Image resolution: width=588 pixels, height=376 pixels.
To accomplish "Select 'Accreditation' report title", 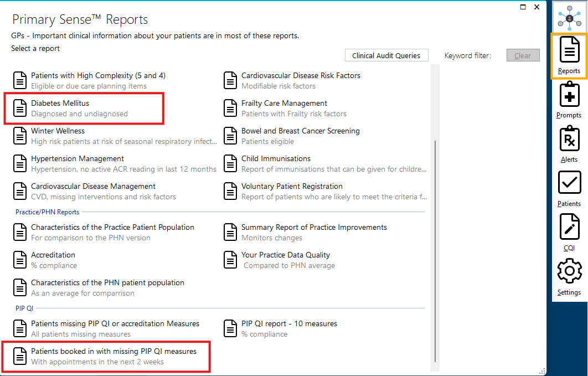I will (53, 255).
